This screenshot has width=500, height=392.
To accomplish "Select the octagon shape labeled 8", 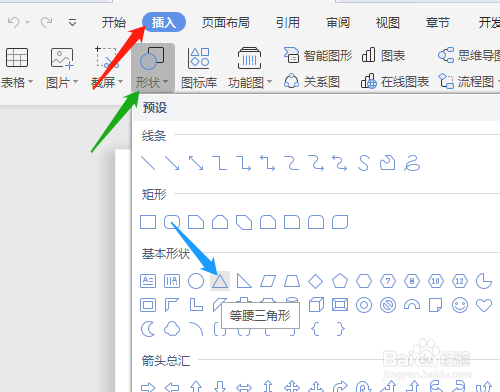I will (x=412, y=281).
